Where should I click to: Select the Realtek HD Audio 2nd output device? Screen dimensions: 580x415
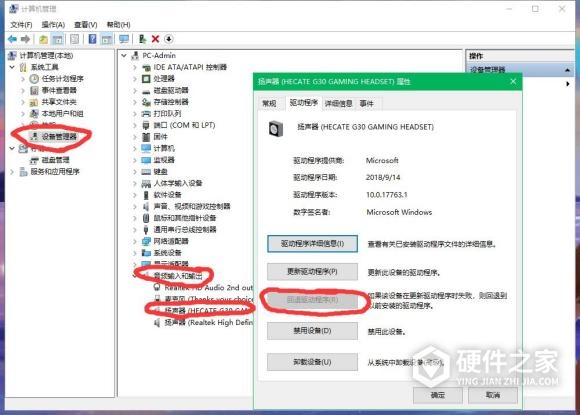pos(209,287)
